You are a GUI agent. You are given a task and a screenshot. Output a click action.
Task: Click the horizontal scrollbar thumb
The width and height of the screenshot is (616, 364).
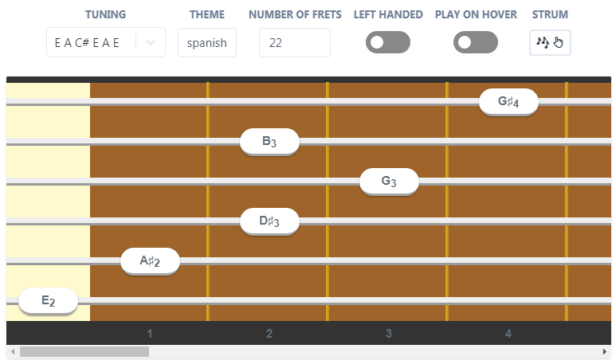click(84, 351)
